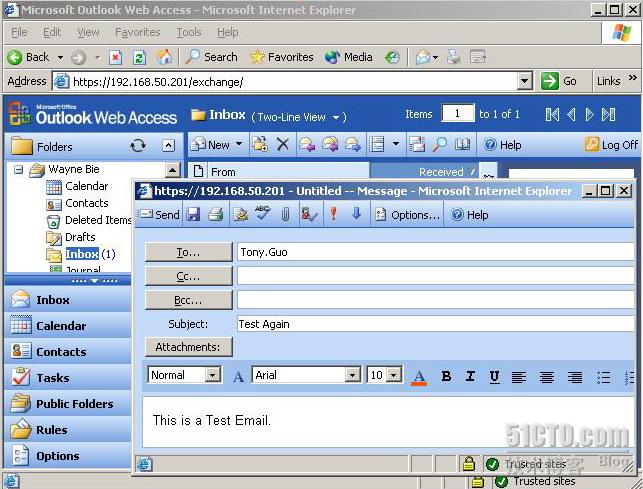Open the To address book button
Image resolution: width=643 pixels, height=489 pixels.
(x=189, y=252)
